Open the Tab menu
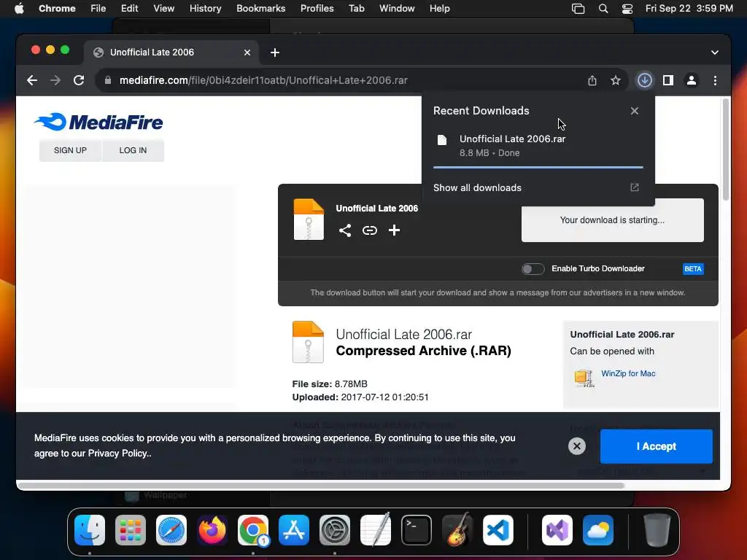 (356, 9)
